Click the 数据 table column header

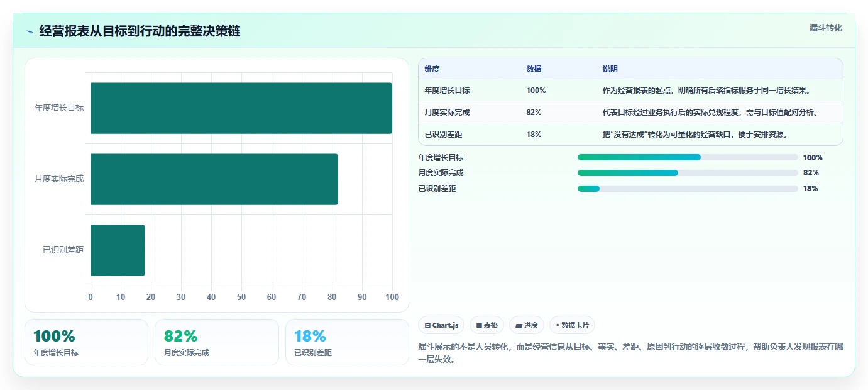click(x=534, y=69)
